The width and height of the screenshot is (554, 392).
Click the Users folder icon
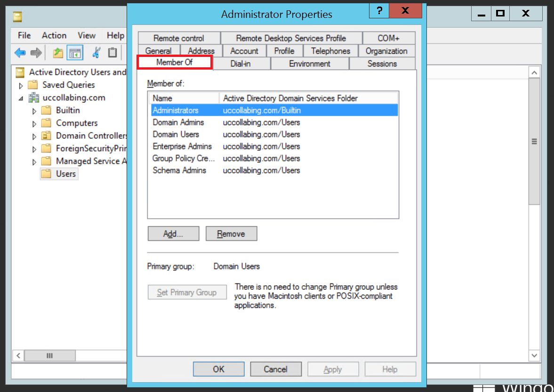click(46, 174)
